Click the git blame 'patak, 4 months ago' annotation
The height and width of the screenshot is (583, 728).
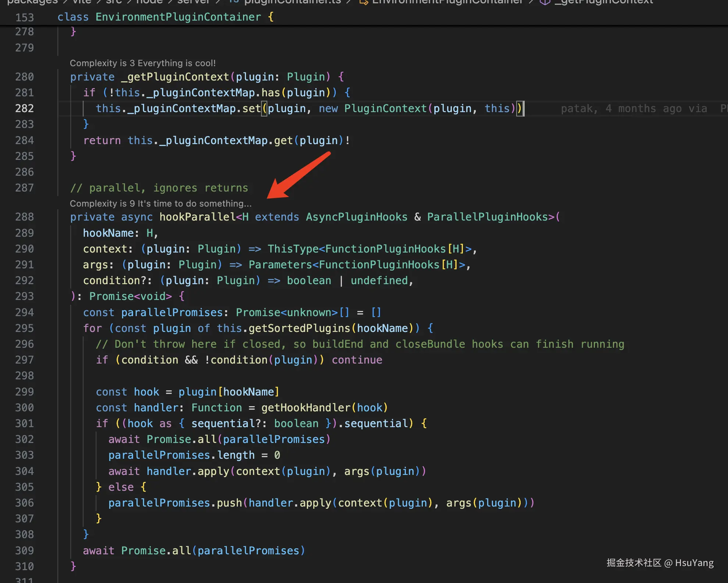(634, 108)
